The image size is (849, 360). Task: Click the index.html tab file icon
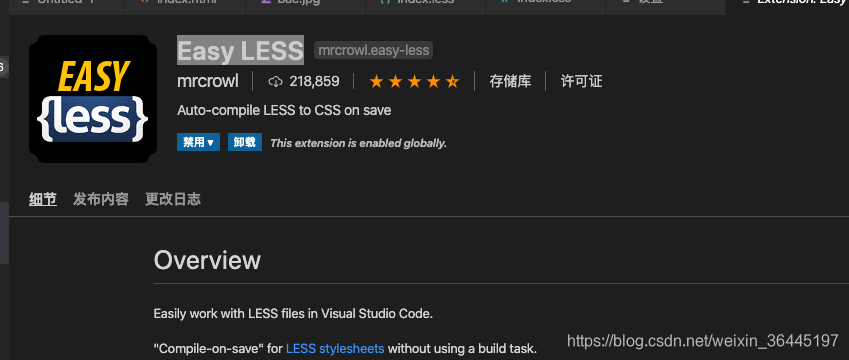point(145,2)
